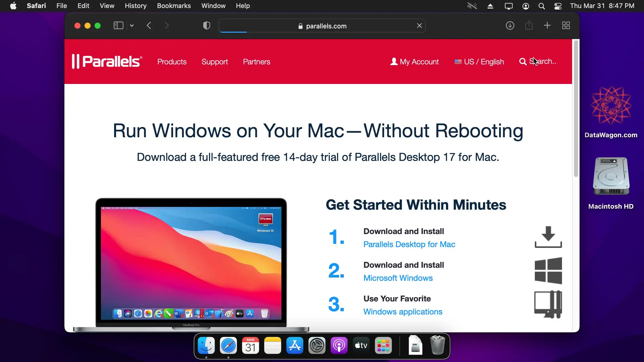The height and width of the screenshot is (362, 644).
Task: Open the Microsoft Windows link
Action: click(398, 278)
